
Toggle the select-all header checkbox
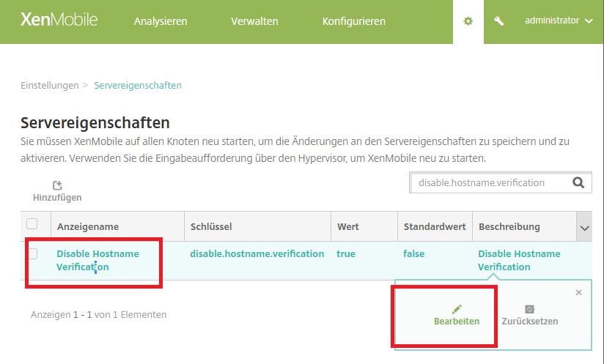click(32, 224)
